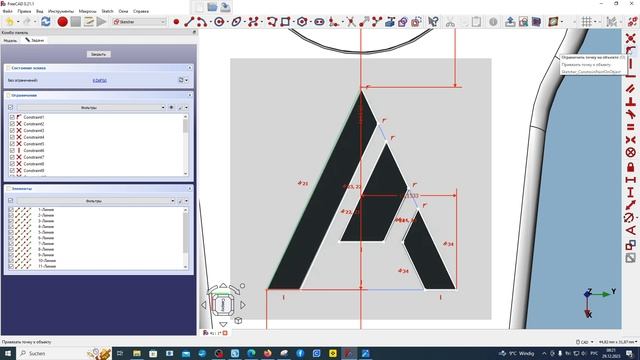Toggle Constraint1 checkbox
This screenshot has width=640, height=360.
[12, 117]
